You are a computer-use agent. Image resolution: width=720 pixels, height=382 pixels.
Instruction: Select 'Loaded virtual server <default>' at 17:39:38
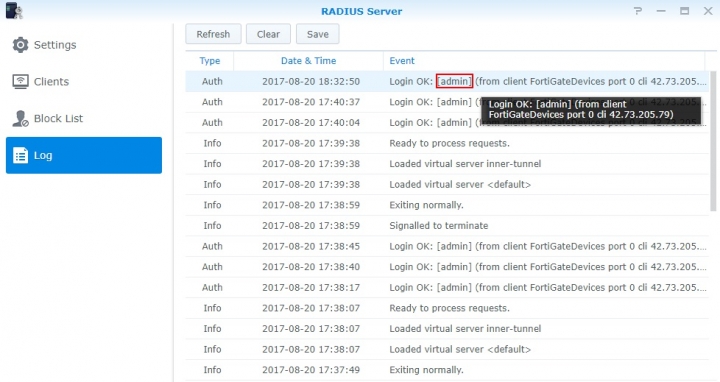460,185
